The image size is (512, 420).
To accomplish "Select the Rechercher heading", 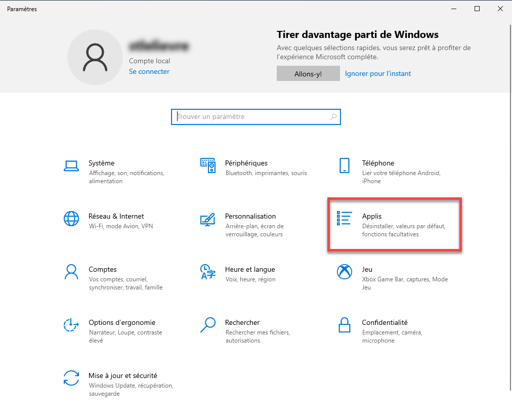I will 242,322.
